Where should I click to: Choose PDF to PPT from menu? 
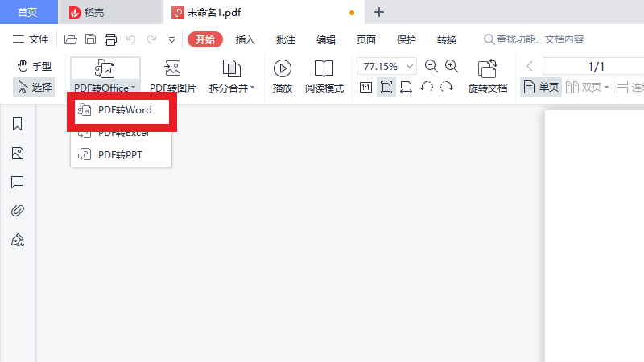[x=121, y=154]
